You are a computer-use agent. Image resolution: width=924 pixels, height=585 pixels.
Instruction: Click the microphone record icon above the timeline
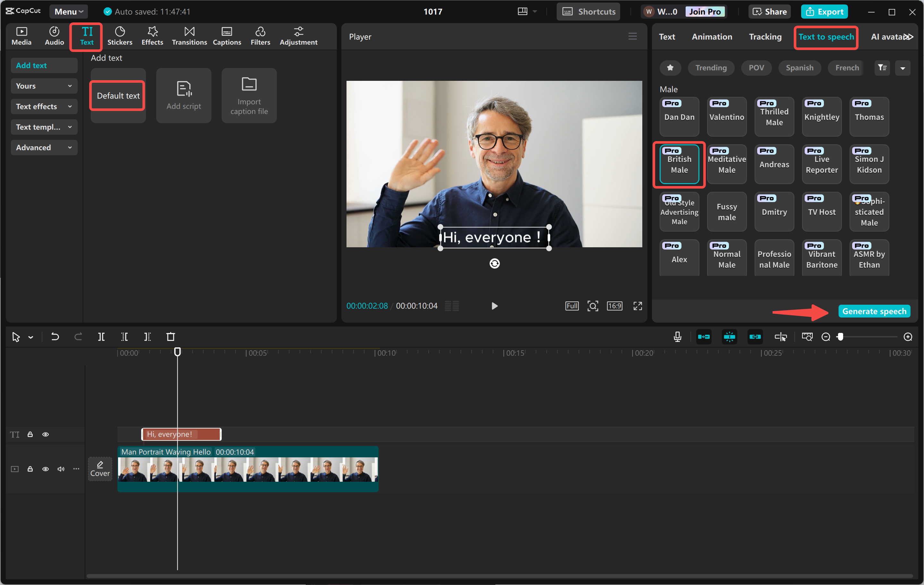click(x=677, y=337)
